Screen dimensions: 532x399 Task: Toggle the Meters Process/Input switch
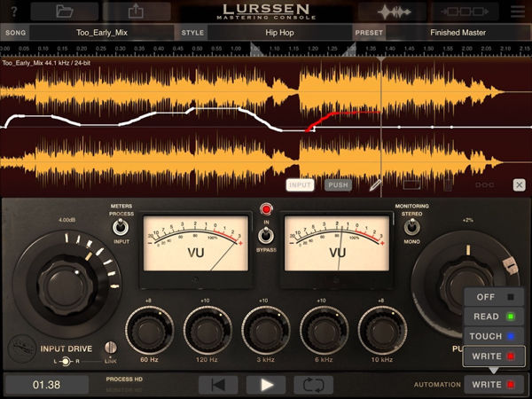click(x=120, y=227)
